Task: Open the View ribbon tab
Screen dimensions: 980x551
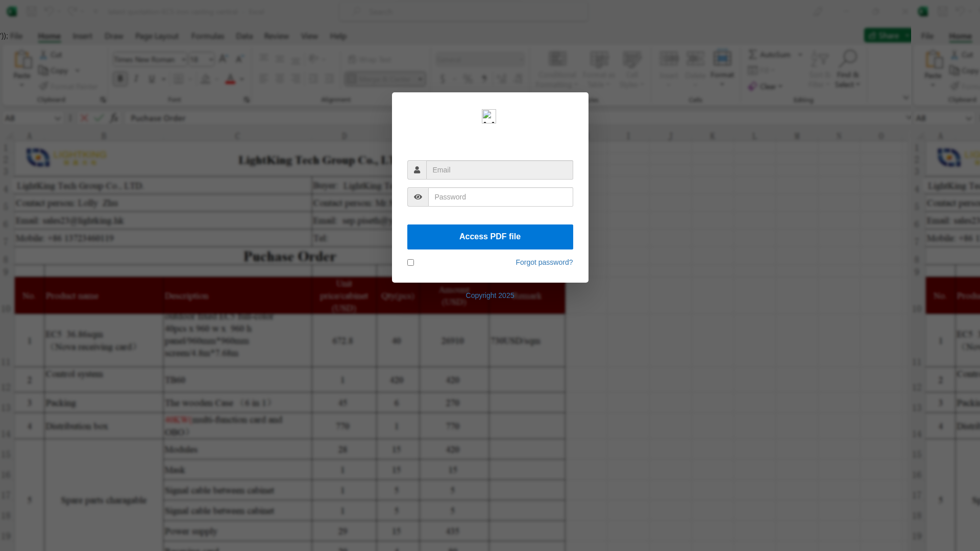Action: (x=309, y=36)
